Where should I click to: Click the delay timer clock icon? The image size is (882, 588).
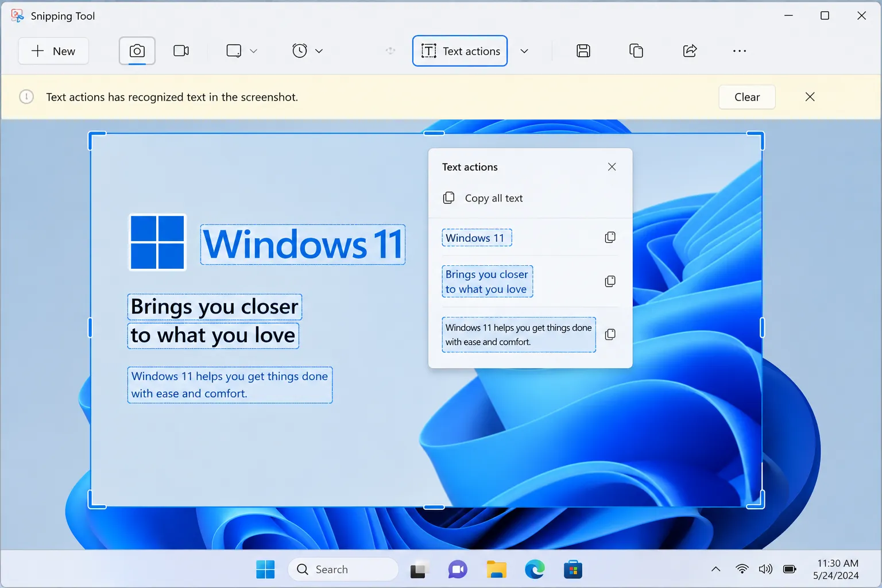coord(300,51)
